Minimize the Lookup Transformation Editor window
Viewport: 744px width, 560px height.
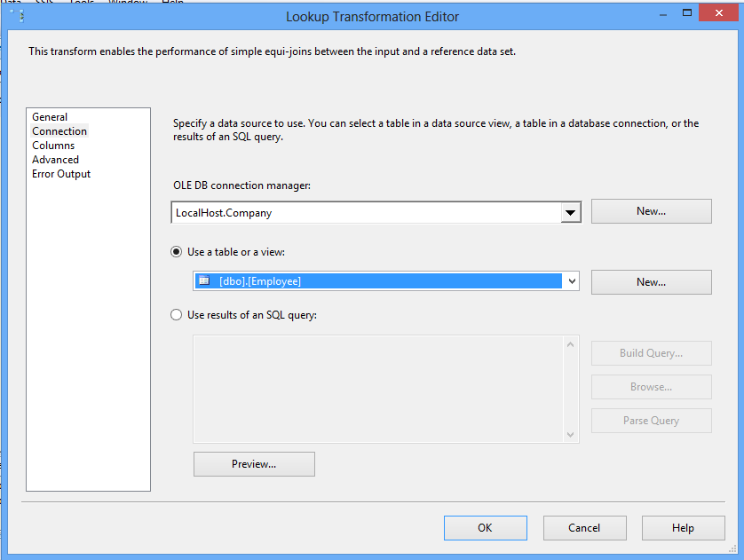tap(663, 14)
